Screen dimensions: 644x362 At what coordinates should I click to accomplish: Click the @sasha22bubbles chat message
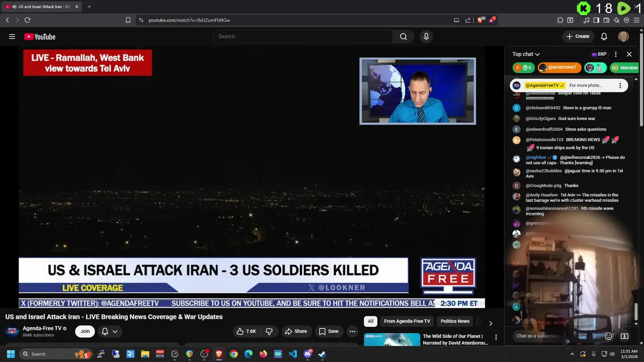click(569, 173)
